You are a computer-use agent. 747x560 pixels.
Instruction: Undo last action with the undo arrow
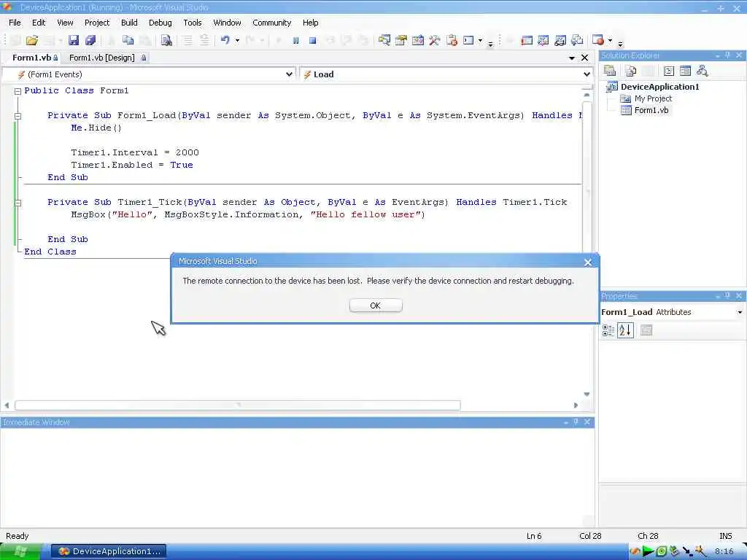click(225, 41)
